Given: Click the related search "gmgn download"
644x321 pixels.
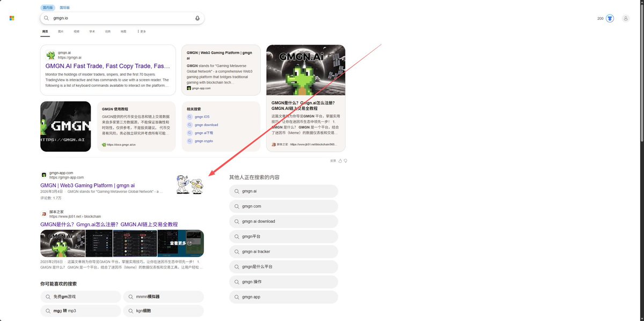Looking at the screenshot, I should pyautogui.click(x=206, y=125).
